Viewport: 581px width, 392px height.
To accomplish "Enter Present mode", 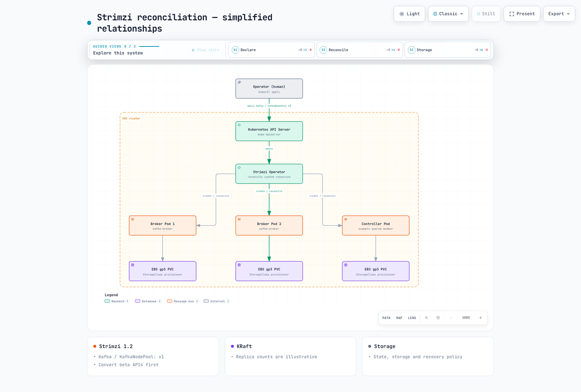I will [522, 14].
